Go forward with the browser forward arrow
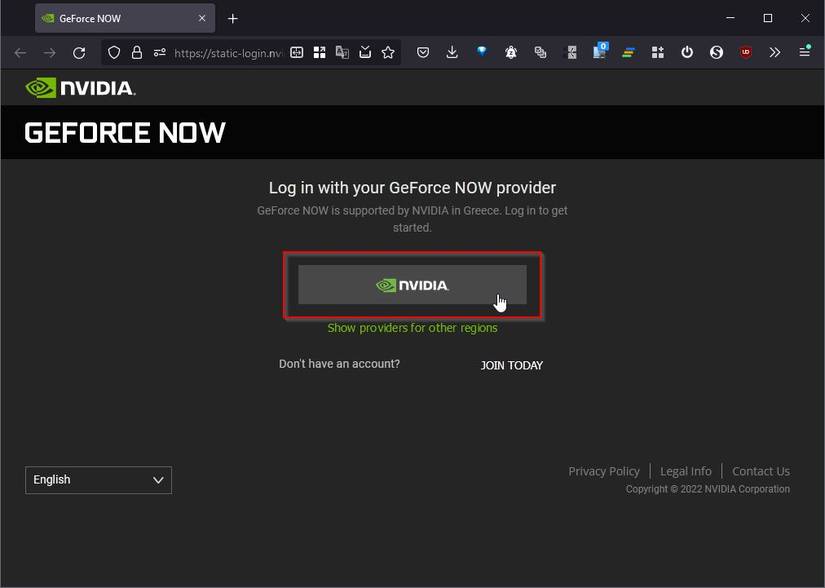The height and width of the screenshot is (588, 825). (x=49, y=53)
